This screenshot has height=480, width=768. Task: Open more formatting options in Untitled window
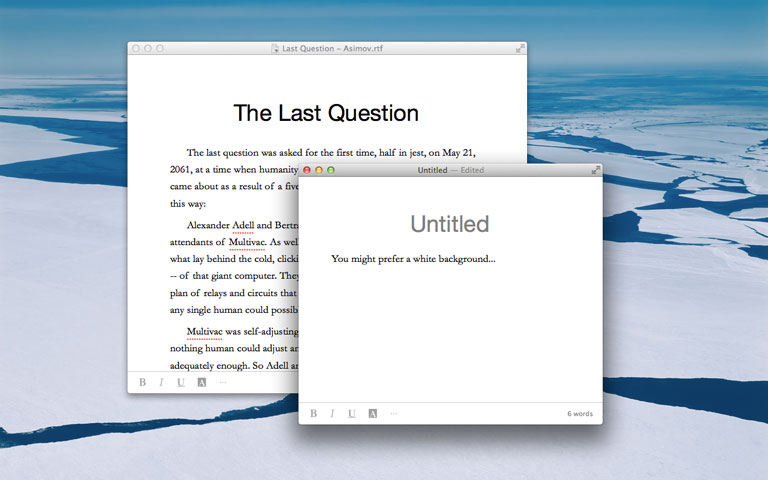point(394,413)
